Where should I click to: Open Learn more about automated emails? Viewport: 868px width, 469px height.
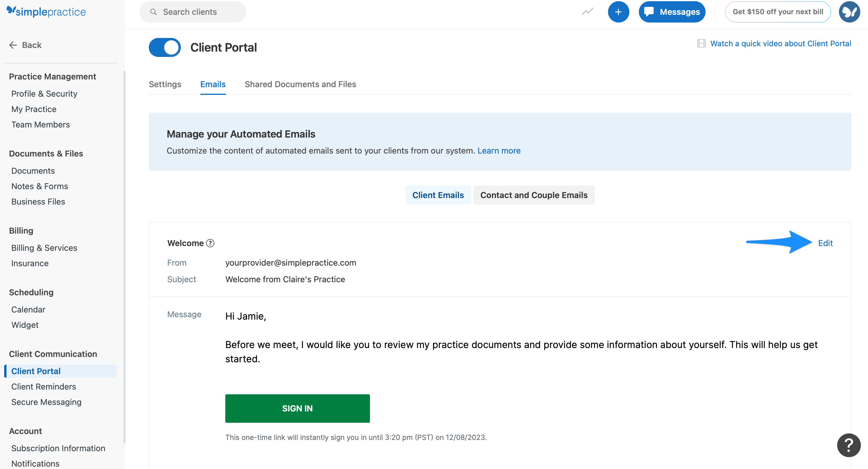click(499, 151)
